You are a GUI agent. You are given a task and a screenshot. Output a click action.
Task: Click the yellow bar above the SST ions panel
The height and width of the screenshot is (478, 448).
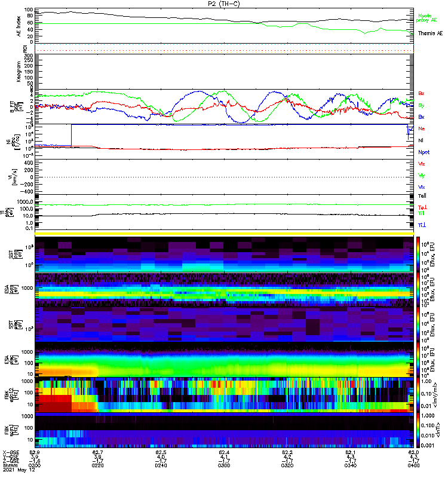pos(224,234)
